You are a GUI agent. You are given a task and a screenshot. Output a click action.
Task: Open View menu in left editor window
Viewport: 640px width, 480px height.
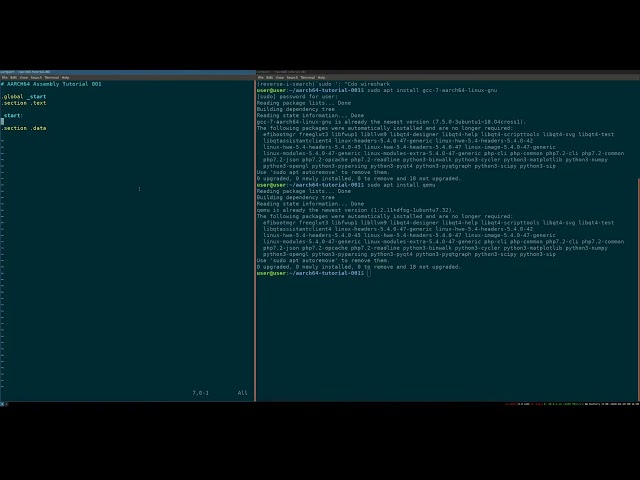[24, 77]
